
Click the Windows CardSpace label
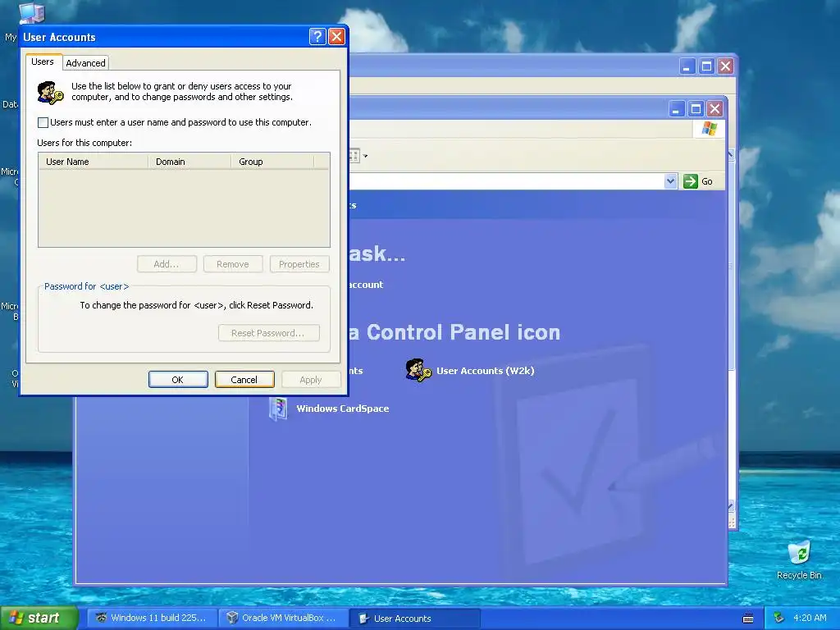343,409
